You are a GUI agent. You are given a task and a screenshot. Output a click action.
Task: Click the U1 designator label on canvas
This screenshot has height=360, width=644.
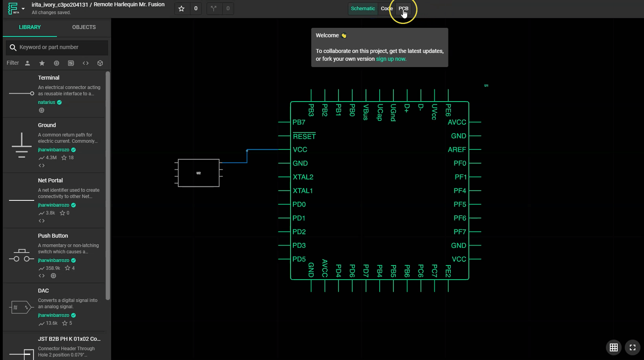pos(486,85)
